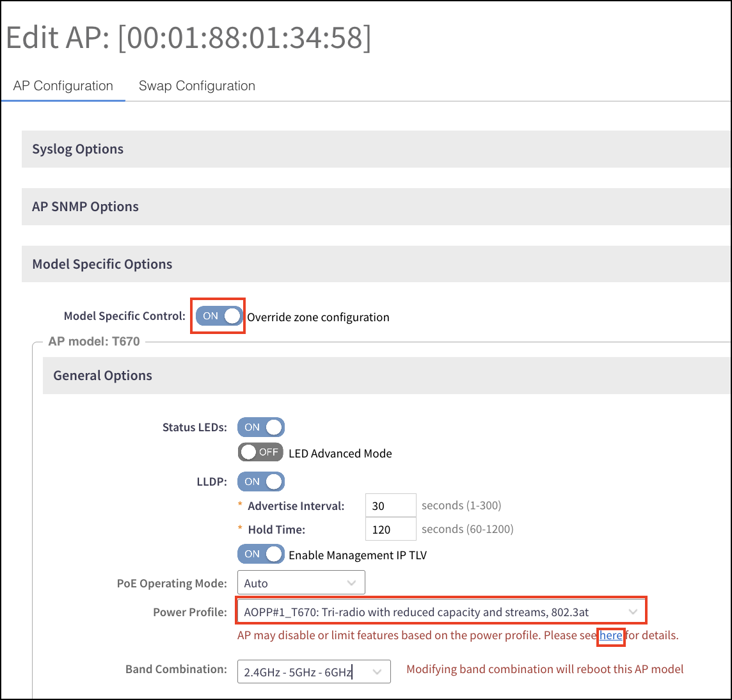Select the 'seconds (60-1200)' hint text

coord(467,529)
